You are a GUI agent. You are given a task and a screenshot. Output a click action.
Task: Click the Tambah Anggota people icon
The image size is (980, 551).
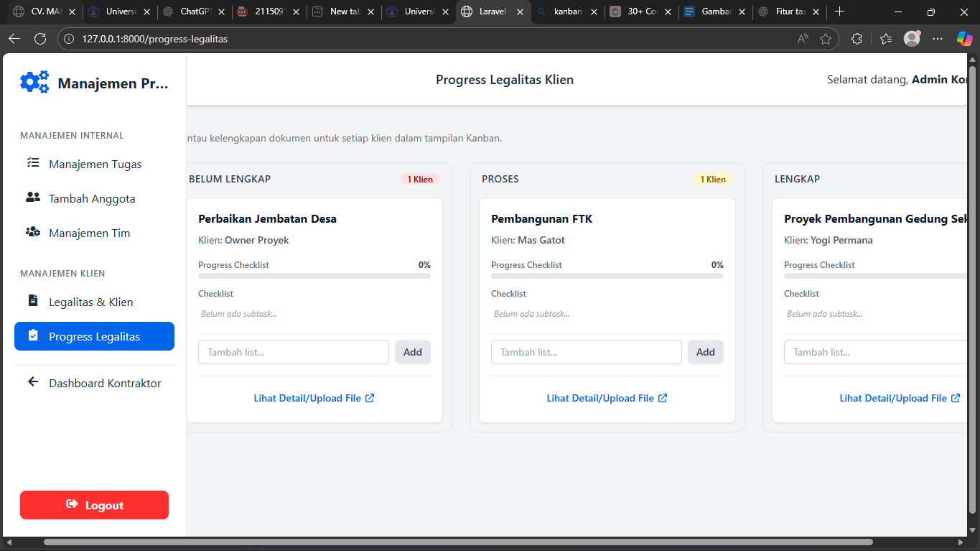tap(32, 198)
